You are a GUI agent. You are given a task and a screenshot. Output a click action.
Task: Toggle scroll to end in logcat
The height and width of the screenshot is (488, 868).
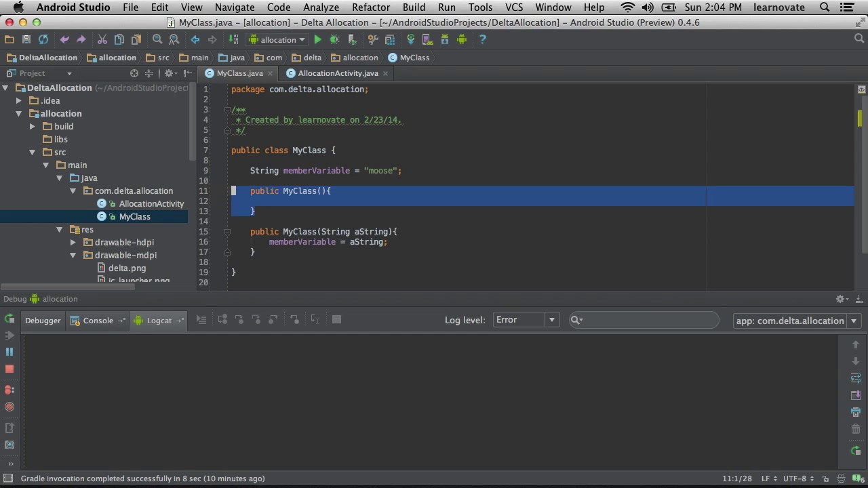[856, 395]
